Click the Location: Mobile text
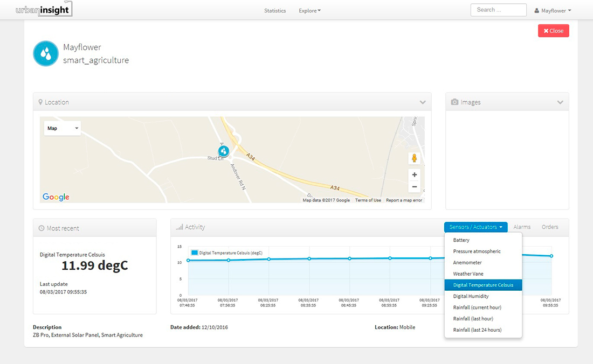Screen dimensions: 593x364 point(395,327)
